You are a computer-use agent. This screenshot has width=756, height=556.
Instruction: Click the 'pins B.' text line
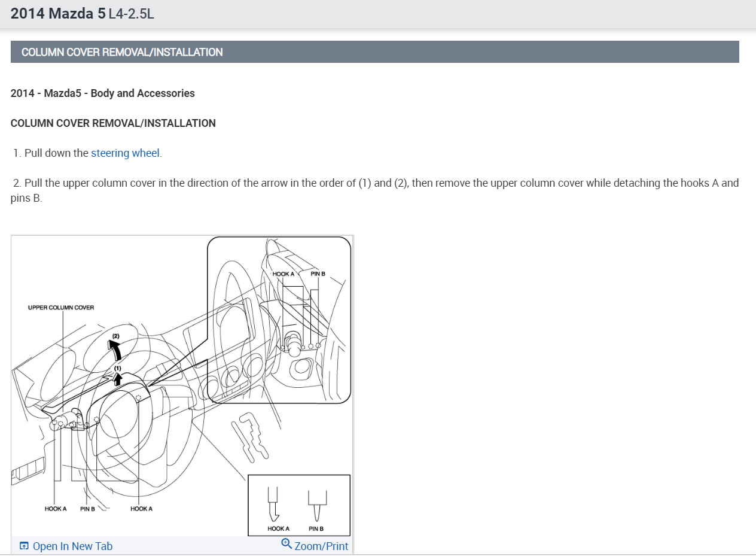(26, 198)
